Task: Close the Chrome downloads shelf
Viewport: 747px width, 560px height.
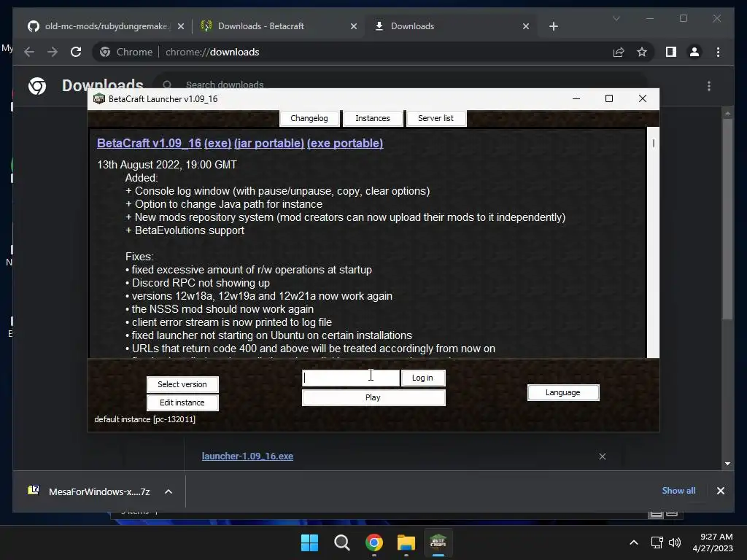Action: point(720,491)
